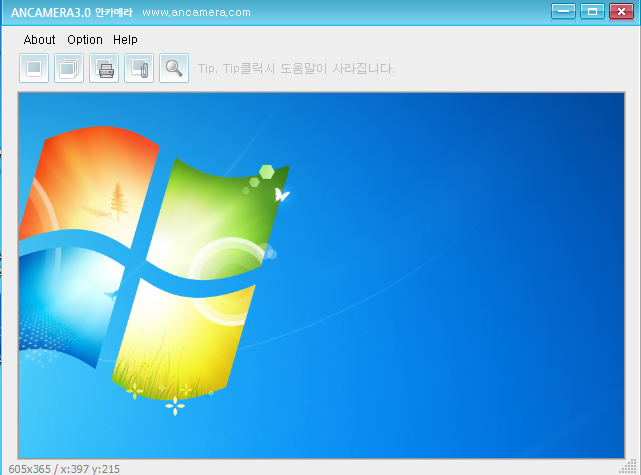Close the ANCAMERA window

pyautogui.click(x=621, y=11)
